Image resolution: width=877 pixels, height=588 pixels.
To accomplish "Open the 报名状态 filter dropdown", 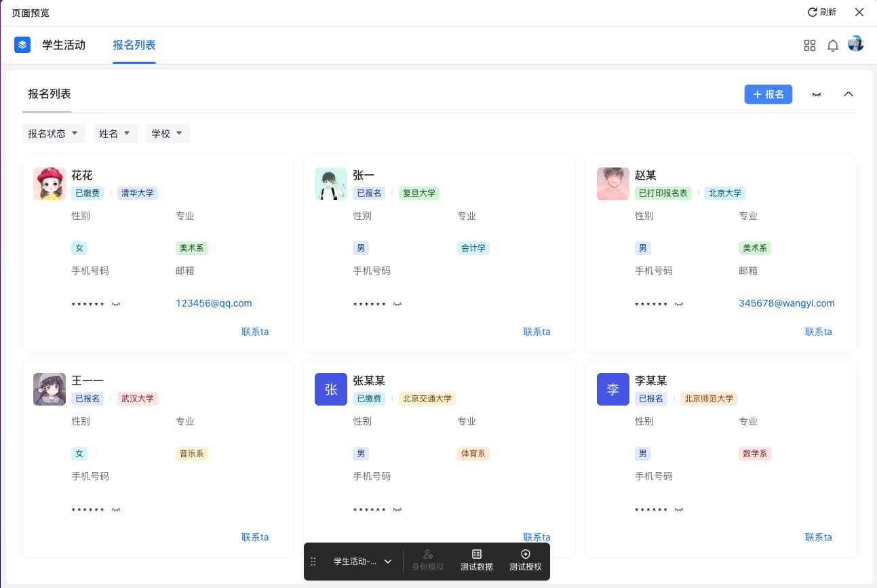I will pyautogui.click(x=54, y=134).
